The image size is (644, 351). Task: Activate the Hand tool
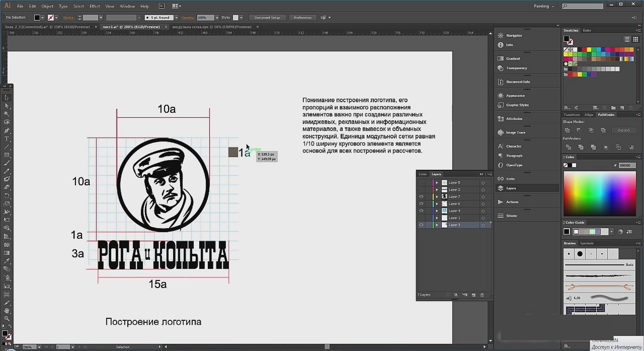pos(7,310)
